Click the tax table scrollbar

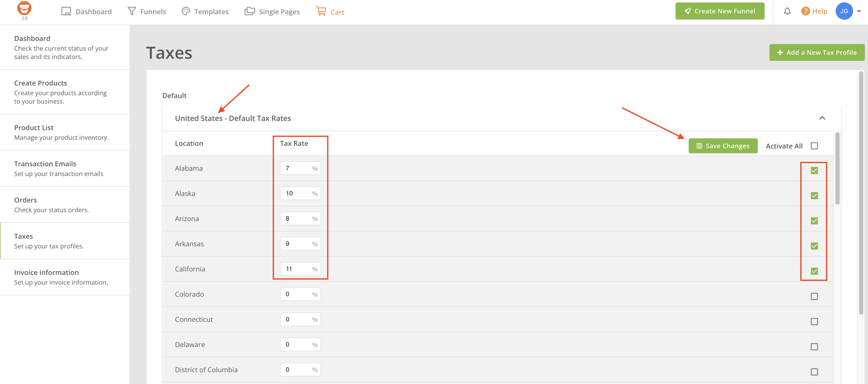tap(837, 168)
